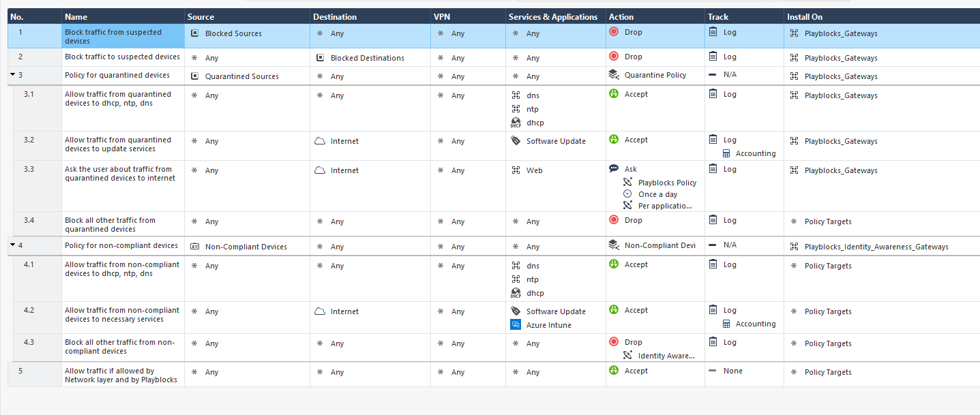Click Ask action icon in rule 3.3
Image resolution: width=980 pixels, height=415 pixels.
click(613, 169)
